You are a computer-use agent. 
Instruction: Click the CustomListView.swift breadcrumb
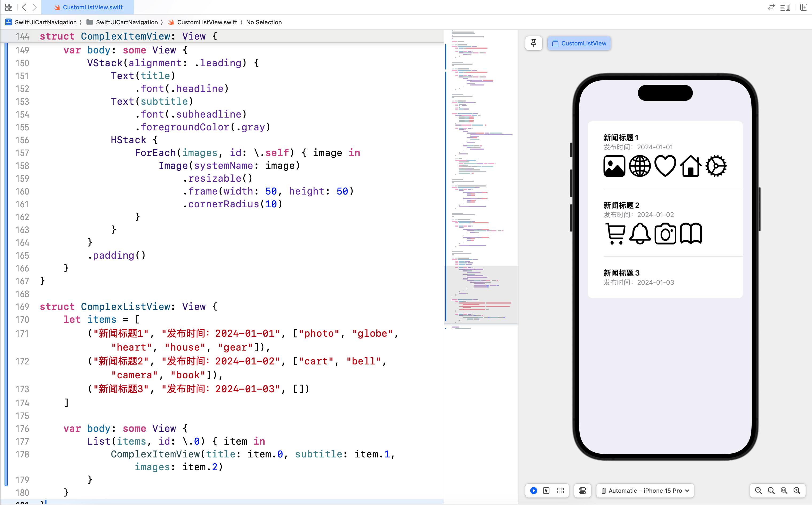(x=202, y=22)
